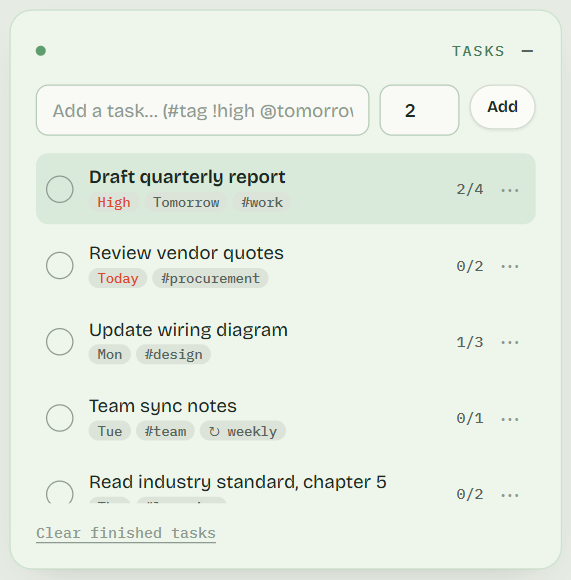
Task: Open the more options menu for Review vendor quotes
Action: pos(510,266)
